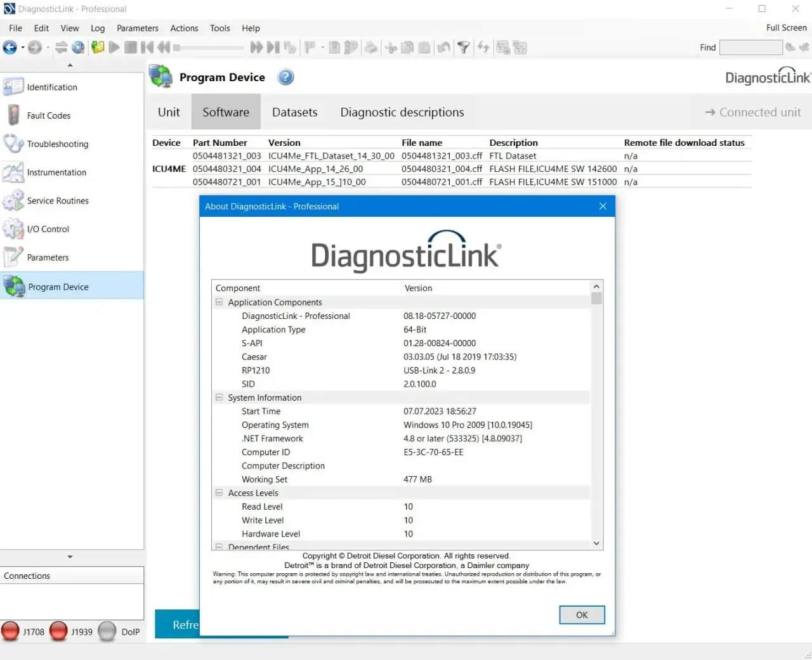Screen dimensions: 812x660
Task: Click OK in the About dialog
Action: click(x=582, y=615)
